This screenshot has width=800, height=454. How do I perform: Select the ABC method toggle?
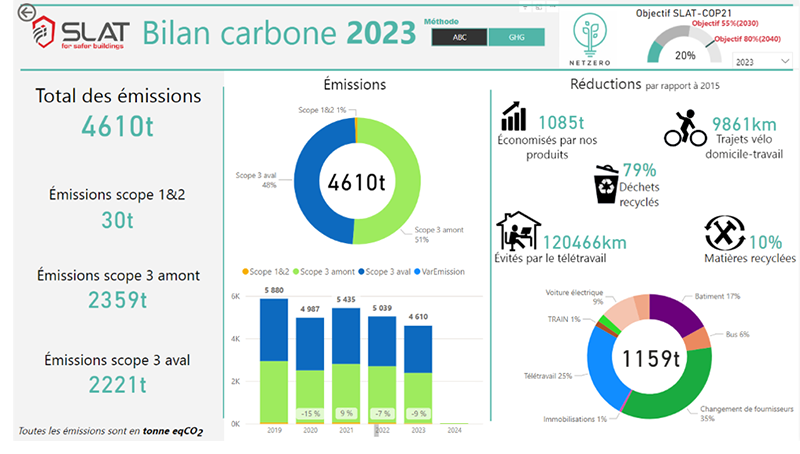459,37
